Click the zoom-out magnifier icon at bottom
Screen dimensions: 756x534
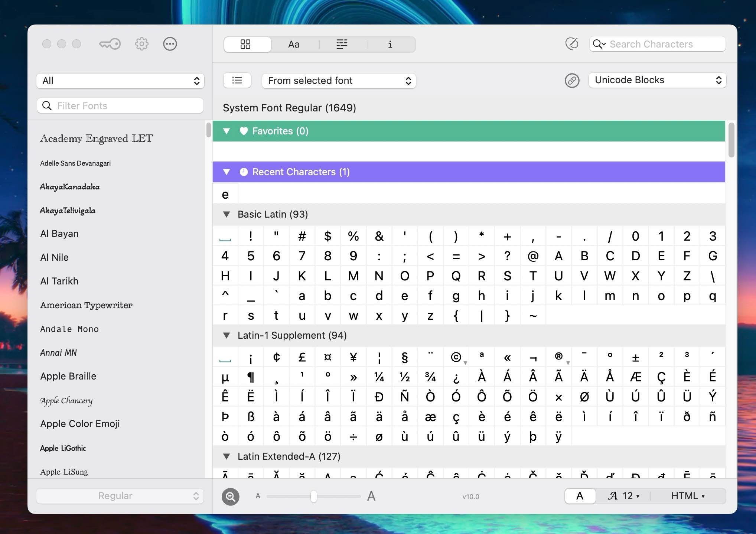pyautogui.click(x=231, y=496)
